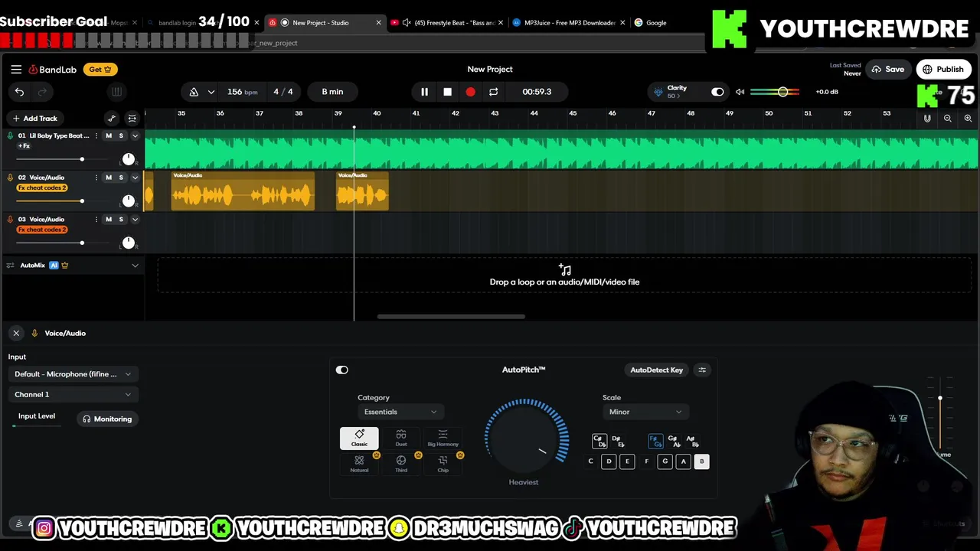Image resolution: width=980 pixels, height=551 pixels.
Task: Stop playback
Action: tap(447, 92)
